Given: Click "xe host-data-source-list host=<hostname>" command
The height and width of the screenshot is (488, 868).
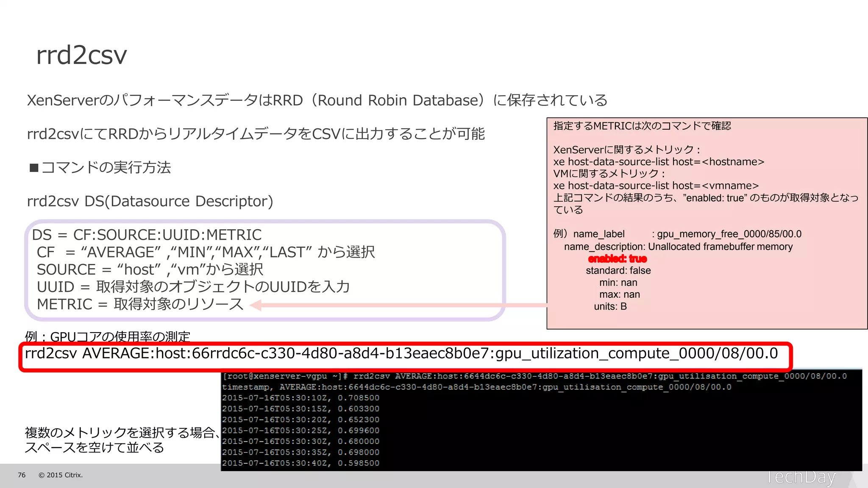Looking at the screenshot, I should pyautogui.click(x=659, y=162).
